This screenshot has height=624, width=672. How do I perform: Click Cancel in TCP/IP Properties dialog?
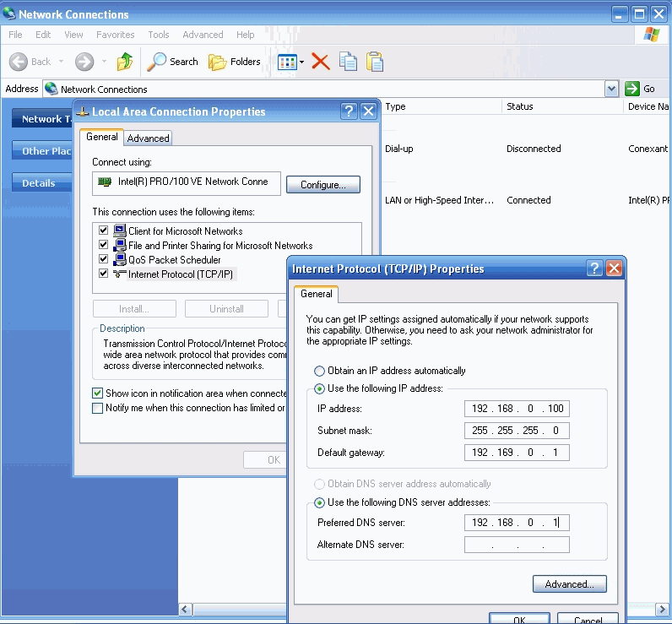(x=588, y=618)
